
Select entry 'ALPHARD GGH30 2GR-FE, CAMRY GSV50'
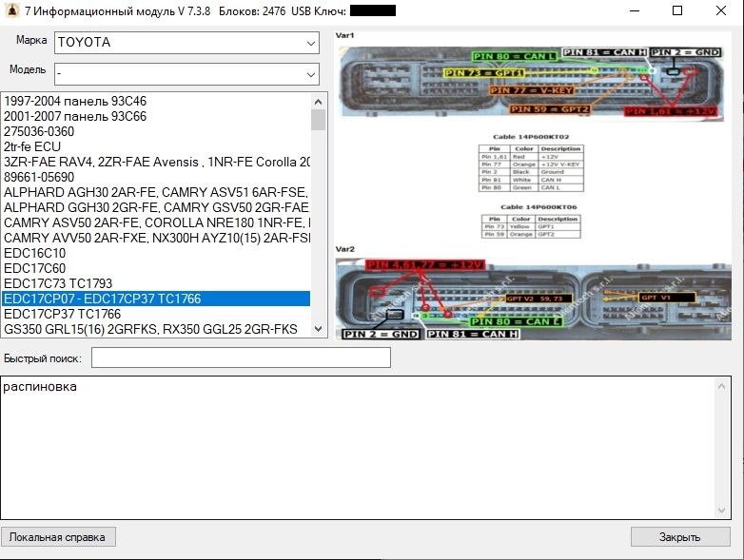point(156,207)
